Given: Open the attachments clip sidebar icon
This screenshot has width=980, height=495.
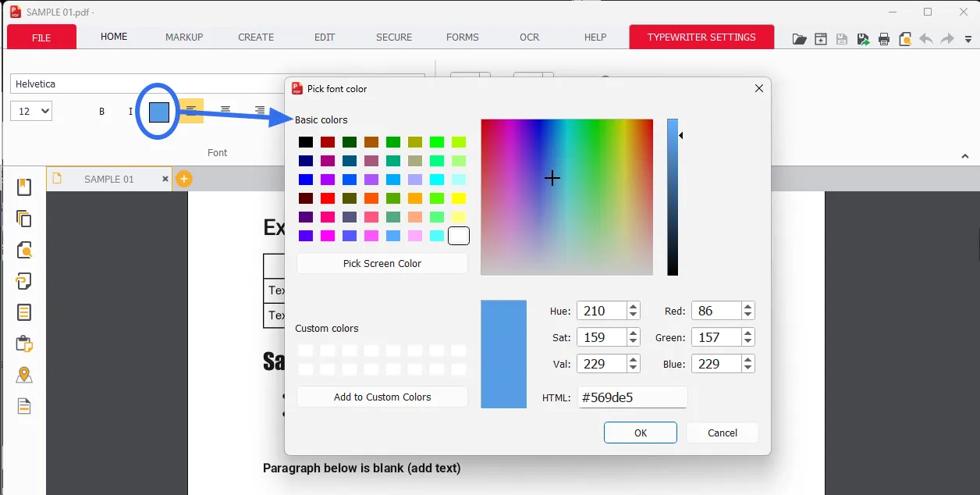Looking at the screenshot, I should coord(24,281).
